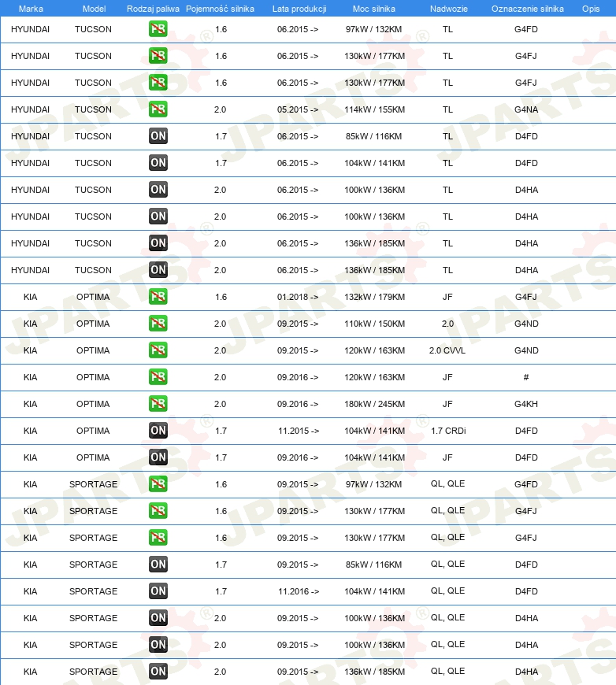Viewport: 616px width, 685px height.
Task: Click G4ND code in the 110kW row
Action: pyautogui.click(x=526, y=324)
